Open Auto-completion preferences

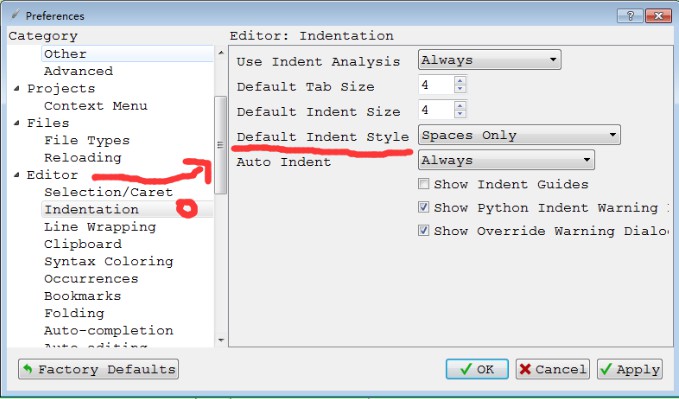click(x=109, y=331)
